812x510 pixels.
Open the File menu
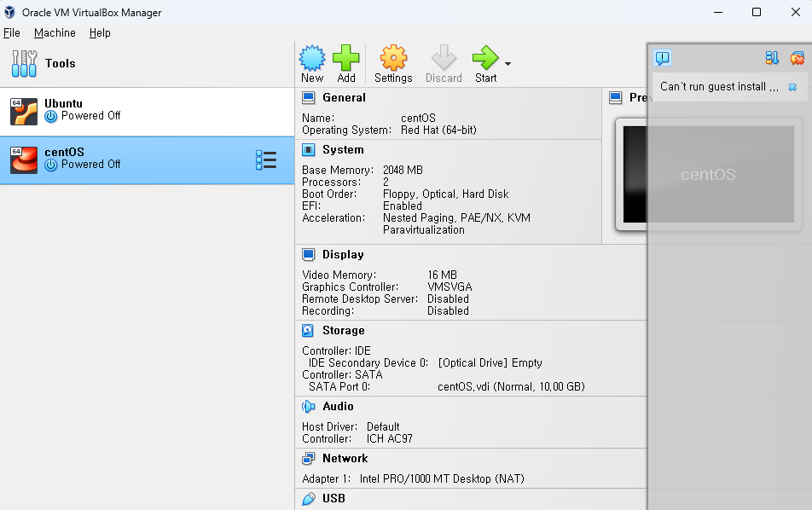[x=11, y=32]
